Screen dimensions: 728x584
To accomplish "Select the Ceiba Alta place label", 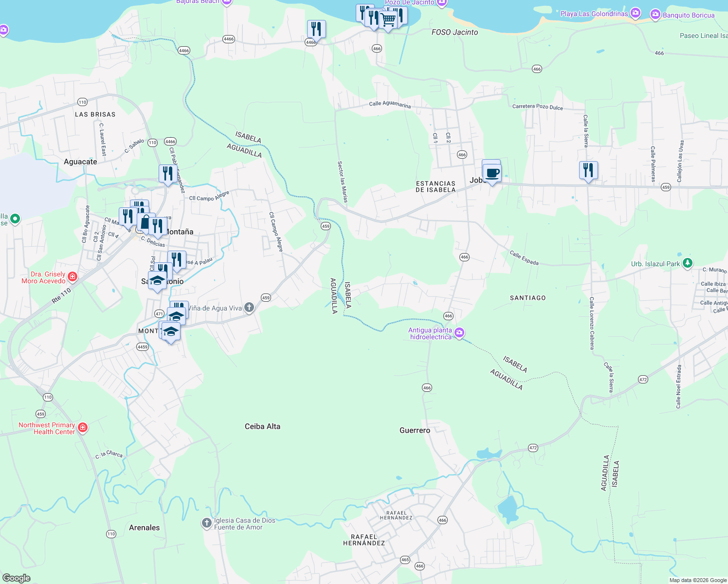I will point(262,426).
